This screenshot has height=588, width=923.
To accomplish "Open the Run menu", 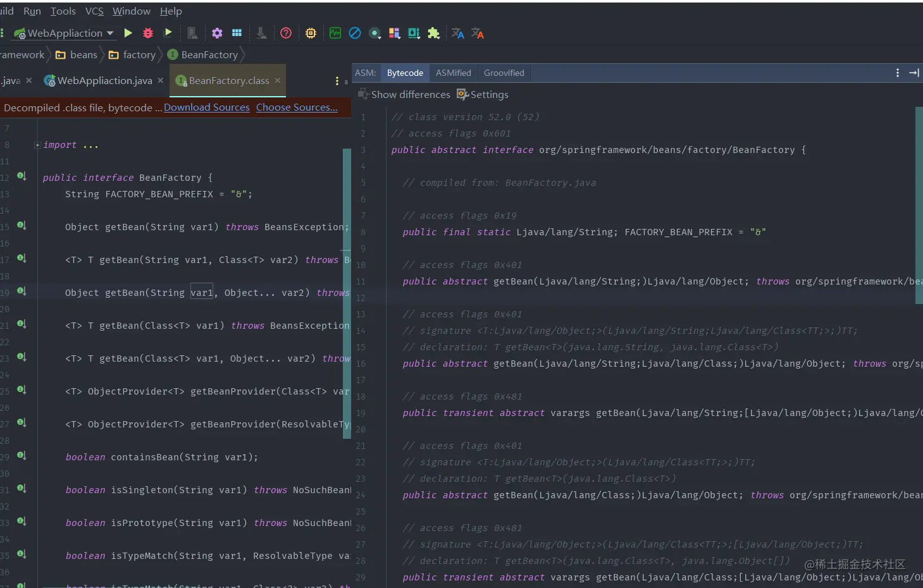I will tap(32, 11).
